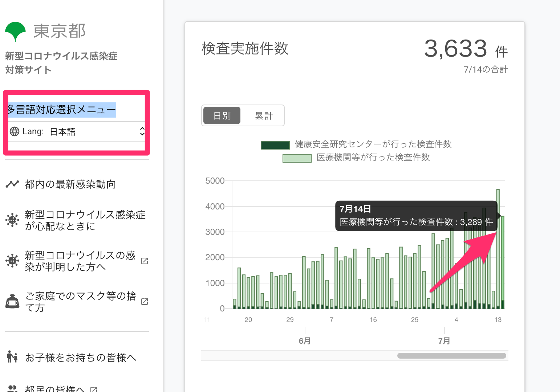
Task: Click the virus icon beside 新型コロナウイルスの感染が判明した方へ
Action: (12, 261)
